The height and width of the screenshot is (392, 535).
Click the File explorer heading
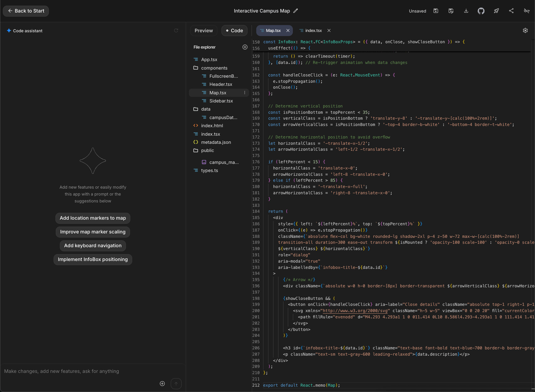coord(205,47)
